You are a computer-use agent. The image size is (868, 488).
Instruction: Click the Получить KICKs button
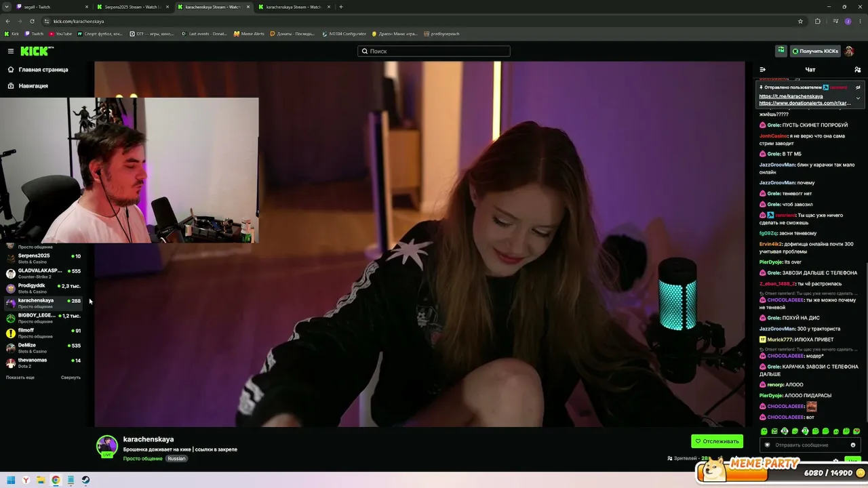pos(814,51)
